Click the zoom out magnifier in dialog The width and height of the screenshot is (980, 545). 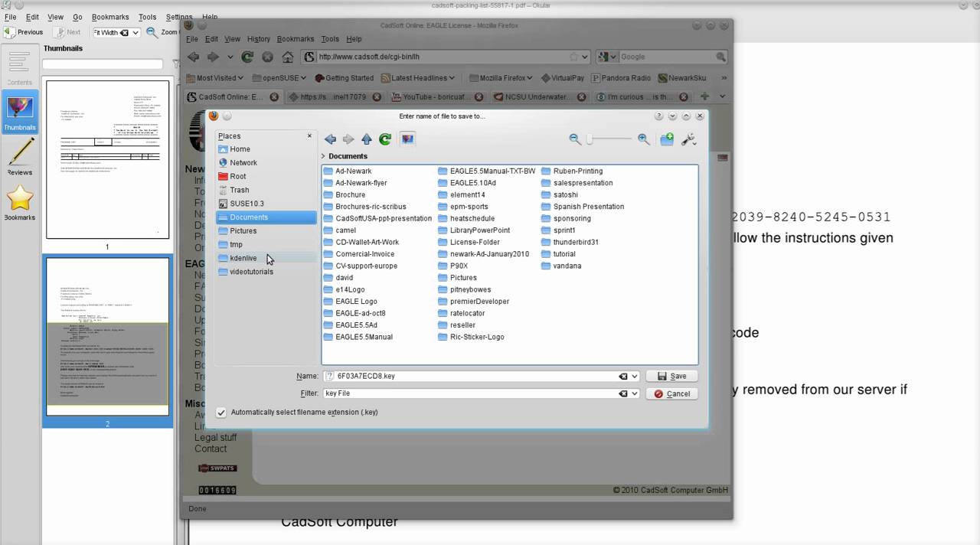pos(575,139)
